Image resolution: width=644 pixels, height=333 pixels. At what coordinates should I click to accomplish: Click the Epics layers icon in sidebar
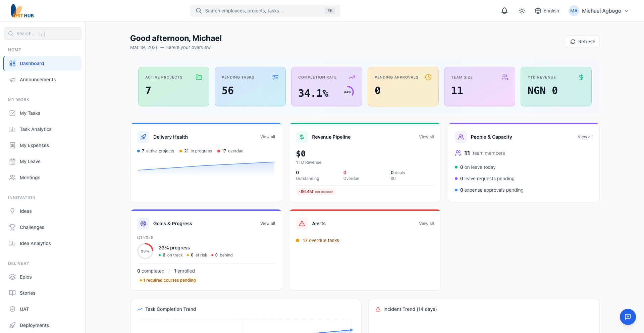click(x=12, y=277)
